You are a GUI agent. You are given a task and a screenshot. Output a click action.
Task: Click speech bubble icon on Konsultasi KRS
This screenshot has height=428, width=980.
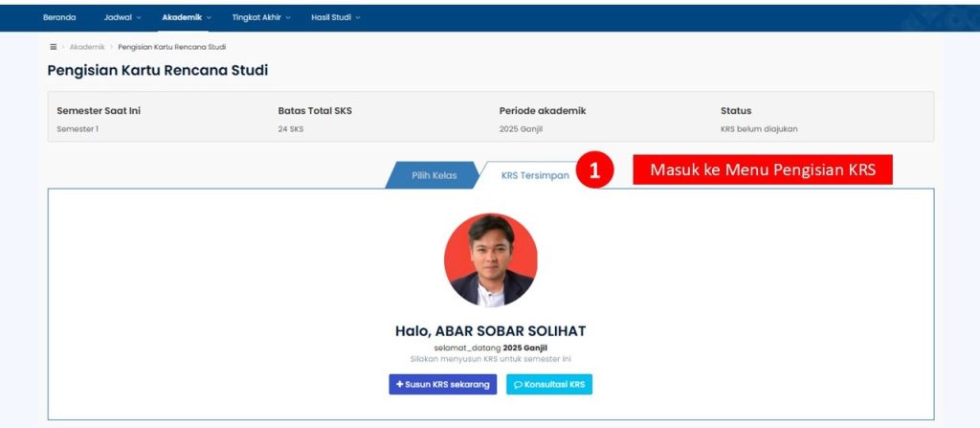pyautogui.click(x=518, y=385)
